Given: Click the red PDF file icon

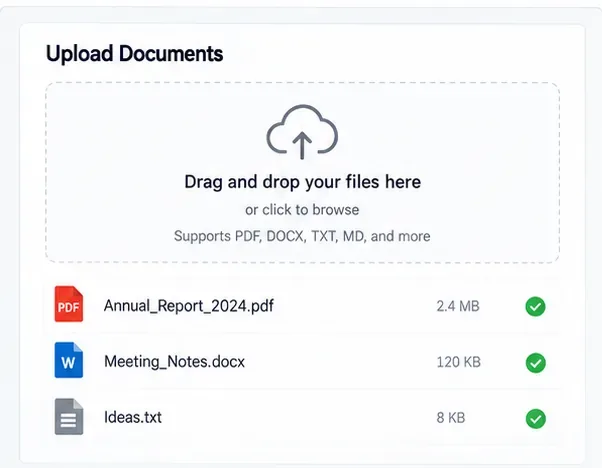Looking at the screenshot, I should (69, 304).
